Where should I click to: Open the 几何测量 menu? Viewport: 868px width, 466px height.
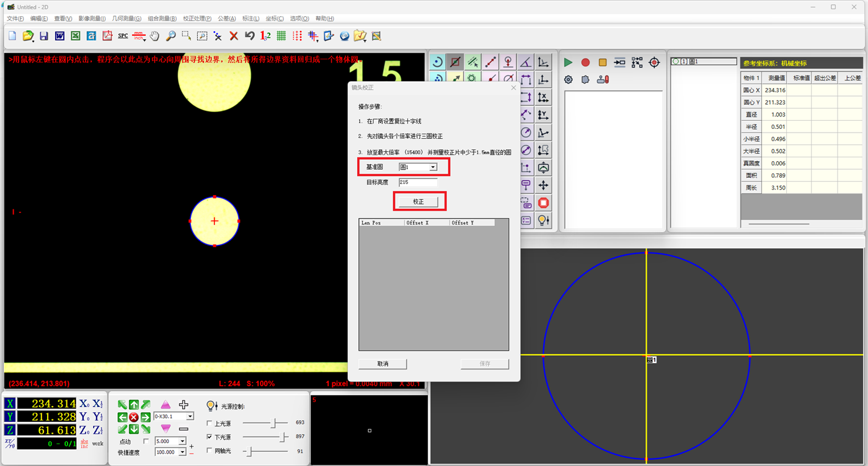(126, 19)
